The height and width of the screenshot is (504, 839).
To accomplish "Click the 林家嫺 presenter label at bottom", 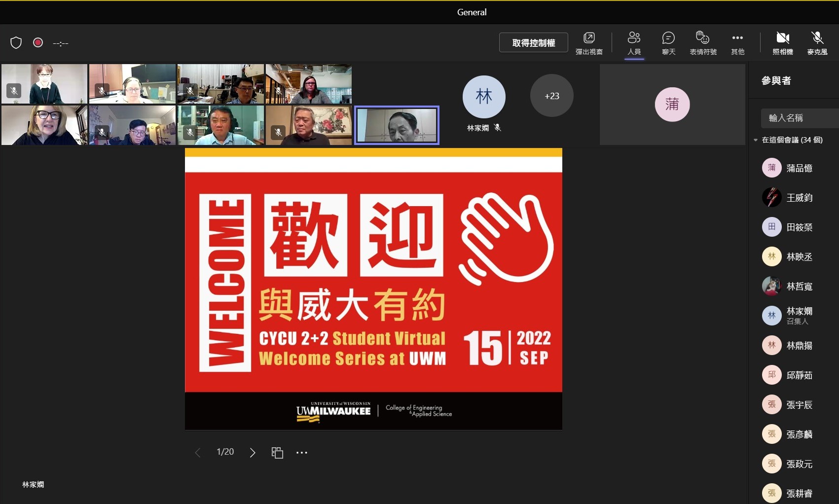I will click(33, 485).
